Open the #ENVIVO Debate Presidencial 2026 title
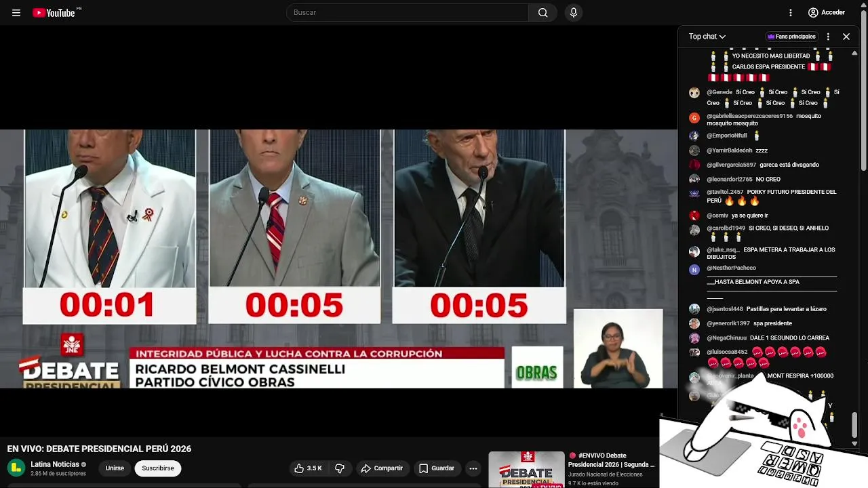This screenshot has height=488, width=868. [612, 460]
